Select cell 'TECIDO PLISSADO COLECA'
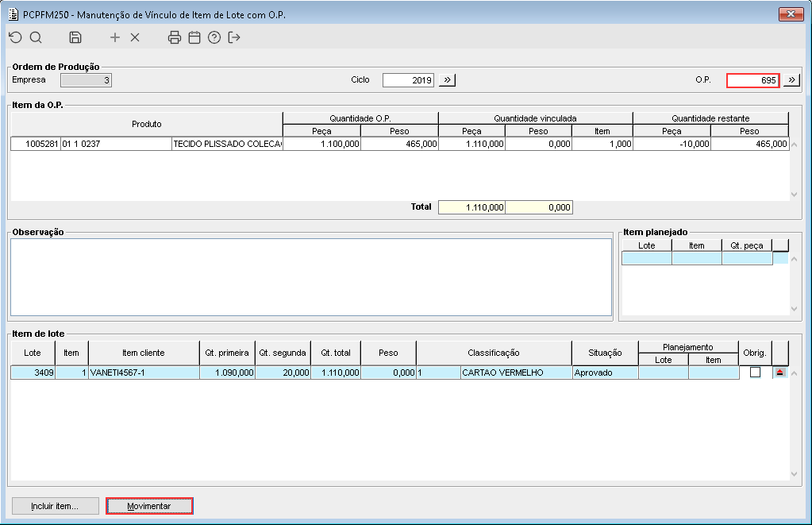This screenshot has width=812, height=525. [227, 144]
